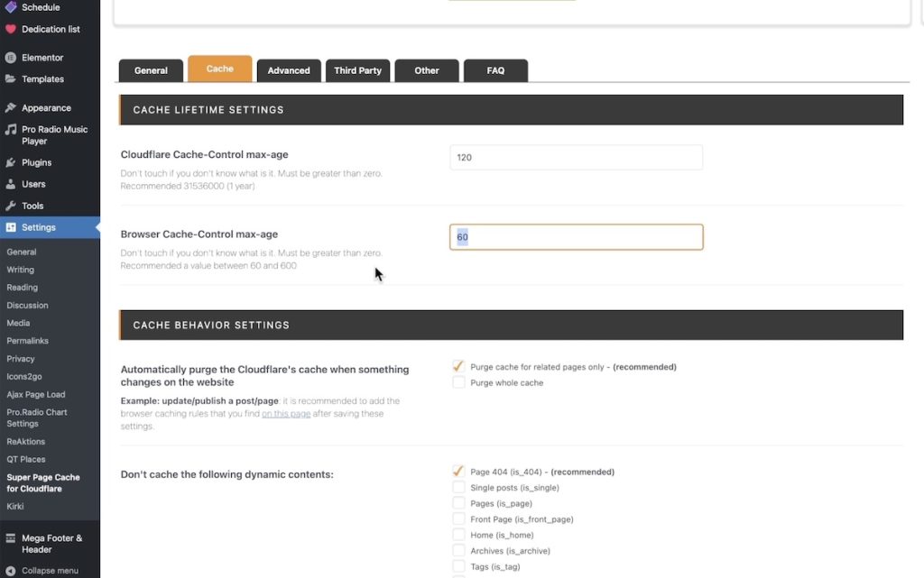The height and width of the screenshot is (578, 924).
Task: Open Appearance via its paintbrush icon
Action: point(11,108)
